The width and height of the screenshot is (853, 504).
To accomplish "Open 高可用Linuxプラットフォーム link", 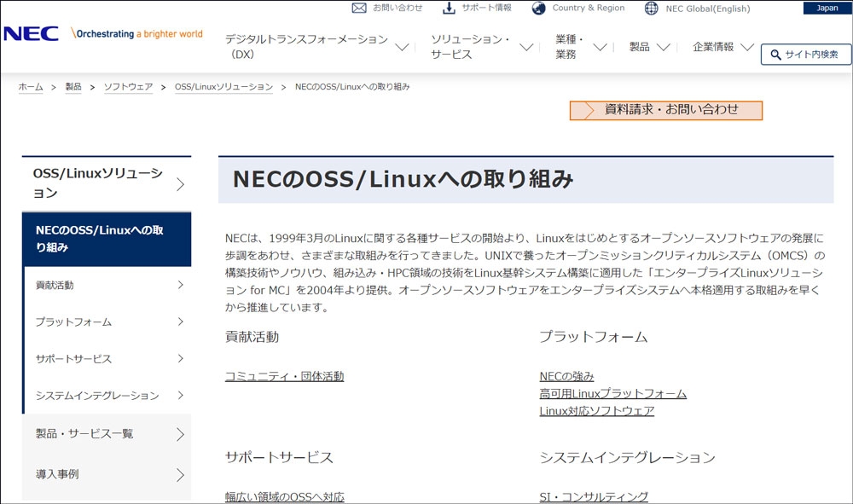I will point(613,394).
